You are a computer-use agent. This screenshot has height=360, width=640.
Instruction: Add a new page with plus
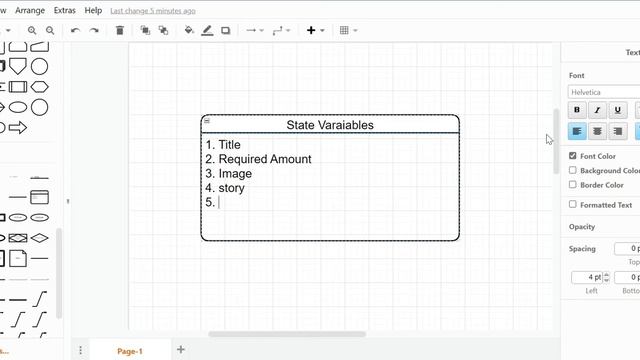[181, 349]
